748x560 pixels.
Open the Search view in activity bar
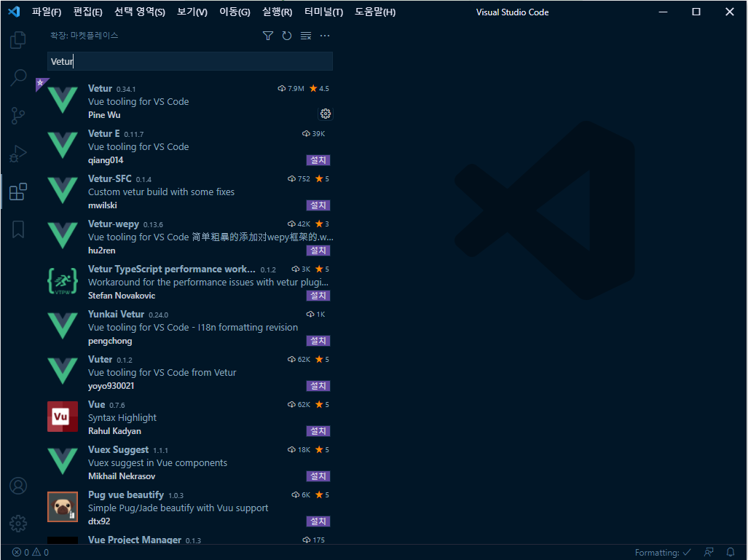18,77
